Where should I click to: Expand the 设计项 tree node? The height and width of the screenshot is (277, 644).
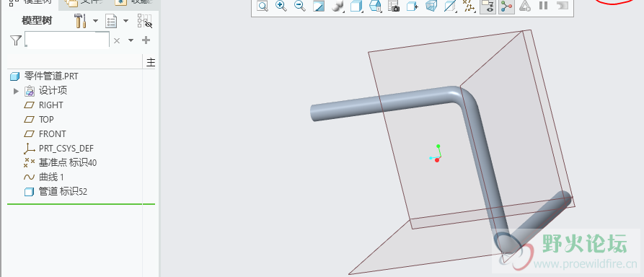click(x=17, y=91)
